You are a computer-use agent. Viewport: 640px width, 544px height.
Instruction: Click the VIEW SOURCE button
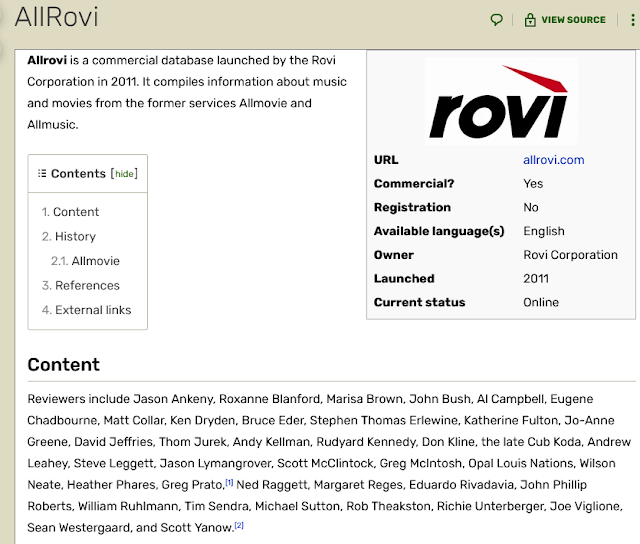(x=565, y=20)
